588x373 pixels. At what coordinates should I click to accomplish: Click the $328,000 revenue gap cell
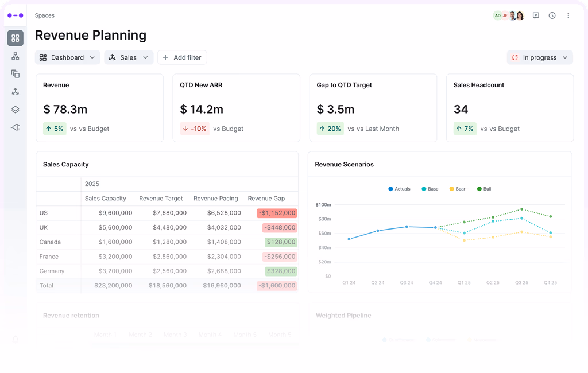coord(281,271)
